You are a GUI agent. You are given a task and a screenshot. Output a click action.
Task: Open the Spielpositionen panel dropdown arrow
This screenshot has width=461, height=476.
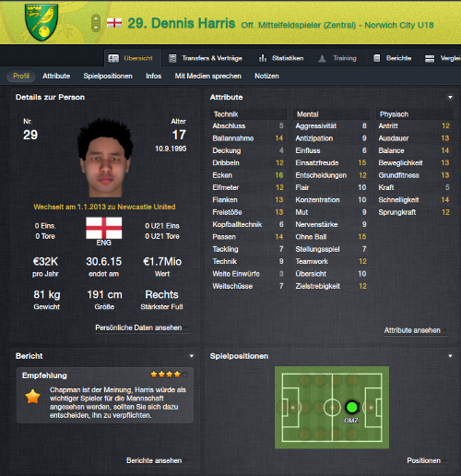click(x=450, y=356)
